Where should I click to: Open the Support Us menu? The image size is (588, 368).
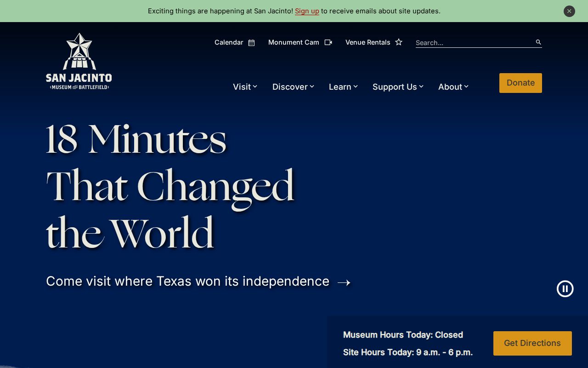point(398,86)
